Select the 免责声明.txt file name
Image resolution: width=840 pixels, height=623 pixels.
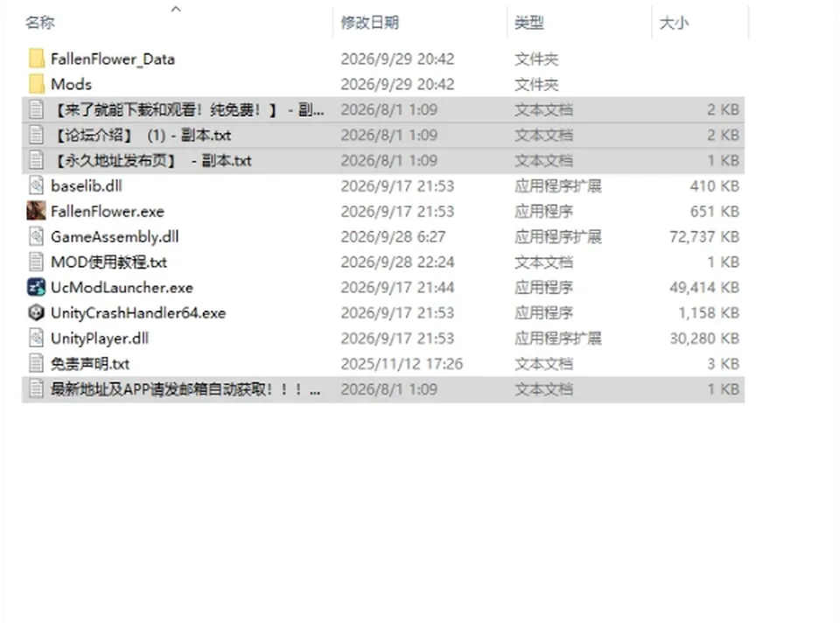click(x=90, y=364)
